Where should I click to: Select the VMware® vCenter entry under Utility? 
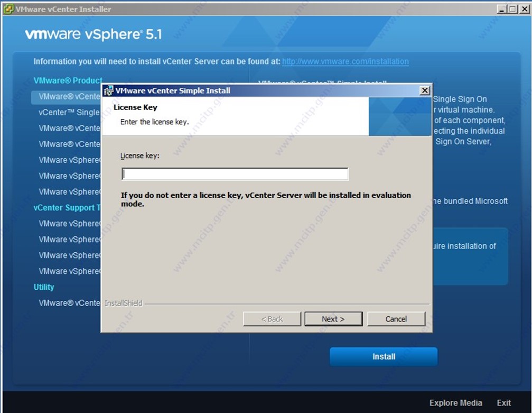69,303
